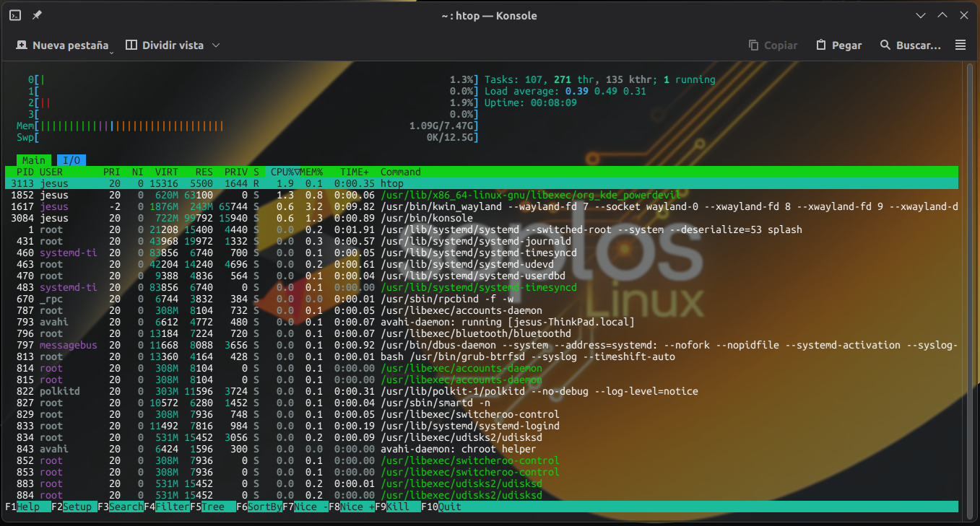Select the rpcbind -f -w process row
The width and height of the screenshot is (980, 526).
pos(482,299)
